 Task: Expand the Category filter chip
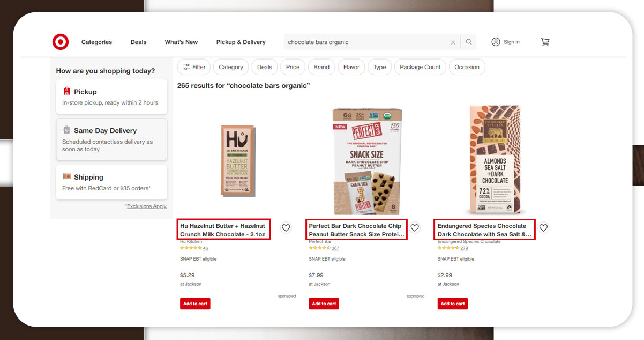[231, 67]
